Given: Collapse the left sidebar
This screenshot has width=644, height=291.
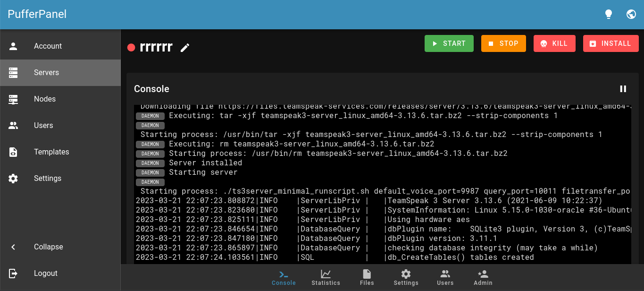Looking at the screenshot, I should [13, 247].
